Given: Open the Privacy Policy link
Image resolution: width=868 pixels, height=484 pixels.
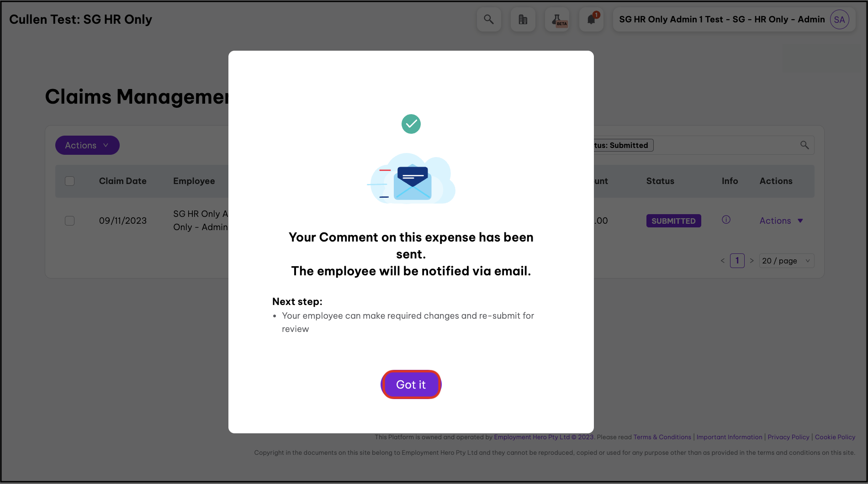Looking at the screenshot, I should tap(788, 437).
